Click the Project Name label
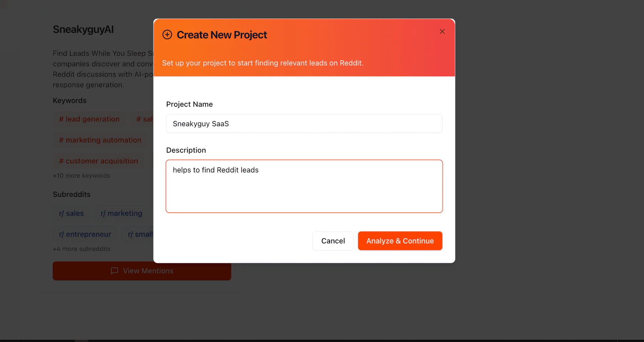The height and width of the screenshot is (342, 644). click(x=189, y=104)
